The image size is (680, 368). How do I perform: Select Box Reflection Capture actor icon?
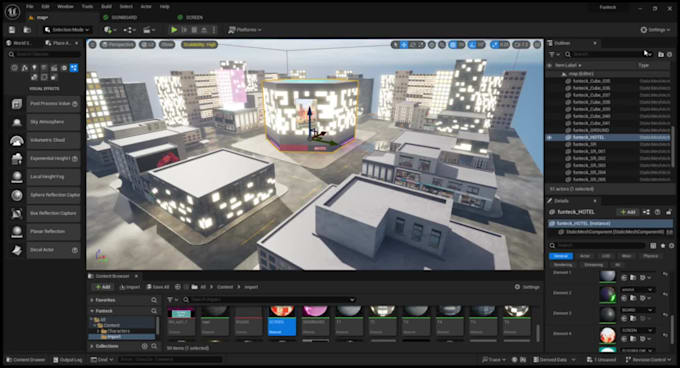pyautogui.click(x=17, y=213)
